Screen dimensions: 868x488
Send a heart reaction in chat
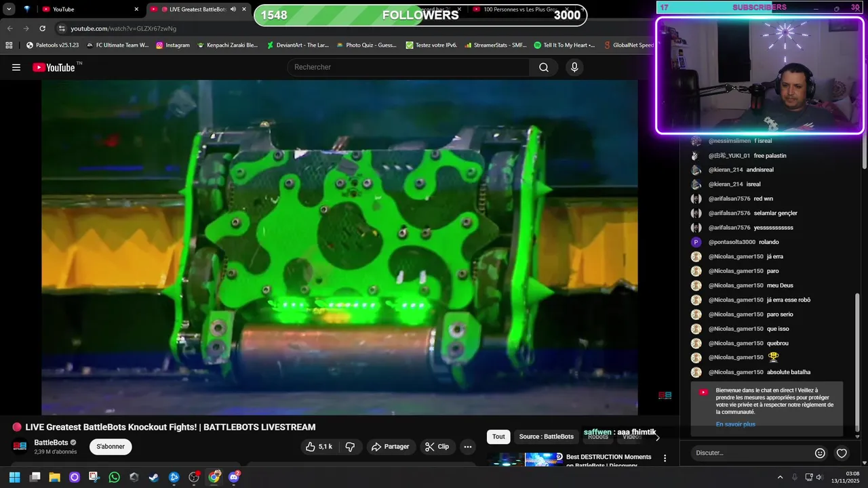[842, 453]
